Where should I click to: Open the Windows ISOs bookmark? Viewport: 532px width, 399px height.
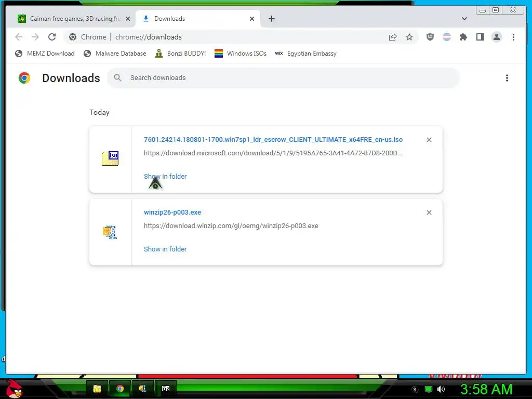(x=241, y=54)
